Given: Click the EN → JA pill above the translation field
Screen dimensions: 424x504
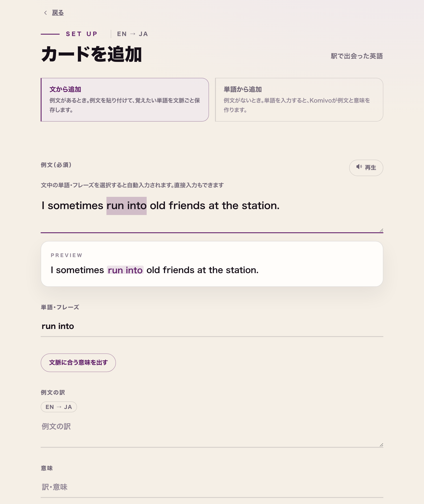Looking at the screenshot, I should (x=59, y=407).
